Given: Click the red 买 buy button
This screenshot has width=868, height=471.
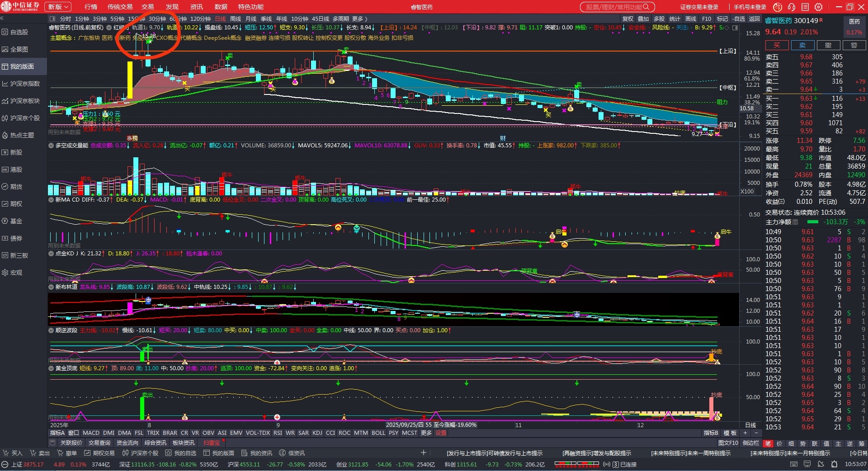Looking at the screenshot, I should pyautogui.click(x=777, y=45).
